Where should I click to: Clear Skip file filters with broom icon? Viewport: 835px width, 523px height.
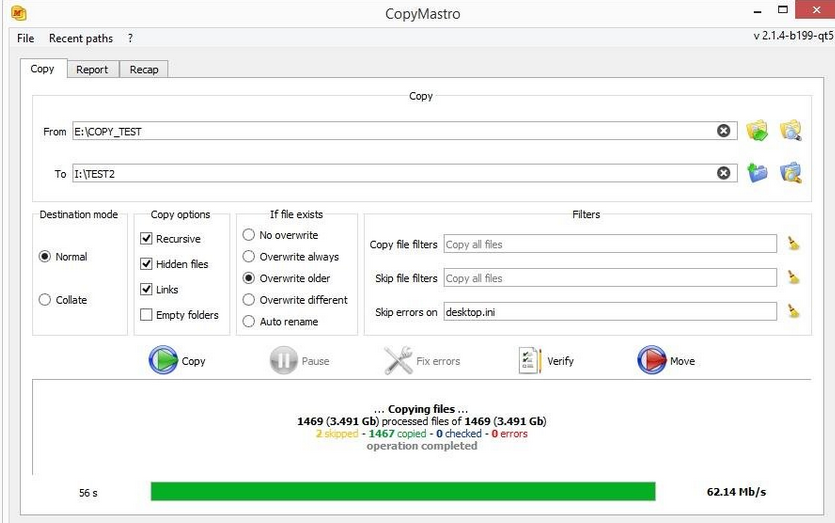793,277
